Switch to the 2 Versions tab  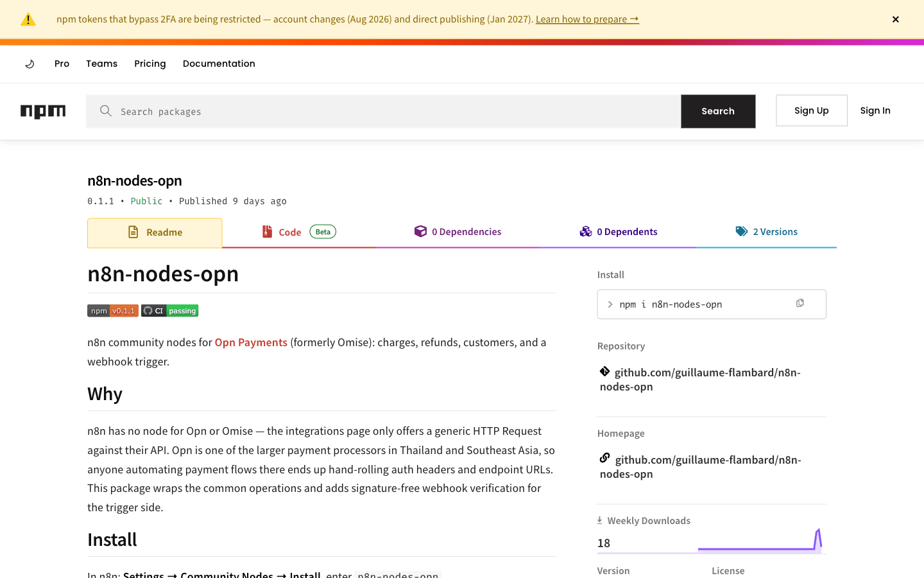(x=766, y=232)
